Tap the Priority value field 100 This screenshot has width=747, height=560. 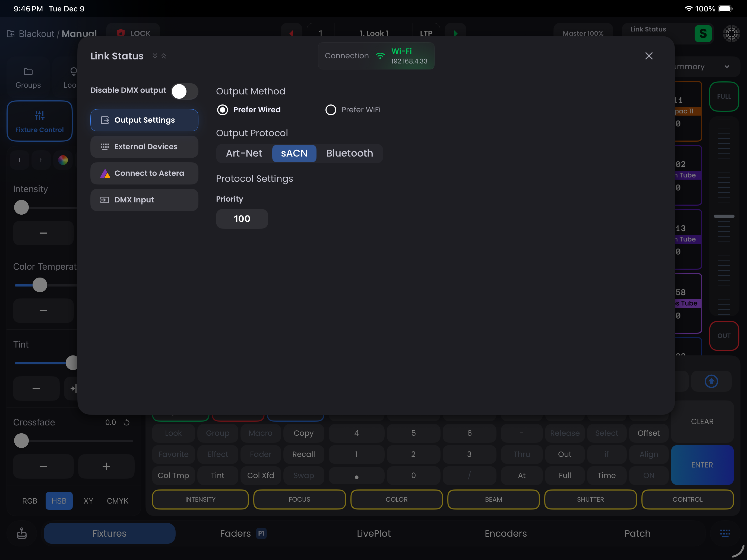click(242, 219)
